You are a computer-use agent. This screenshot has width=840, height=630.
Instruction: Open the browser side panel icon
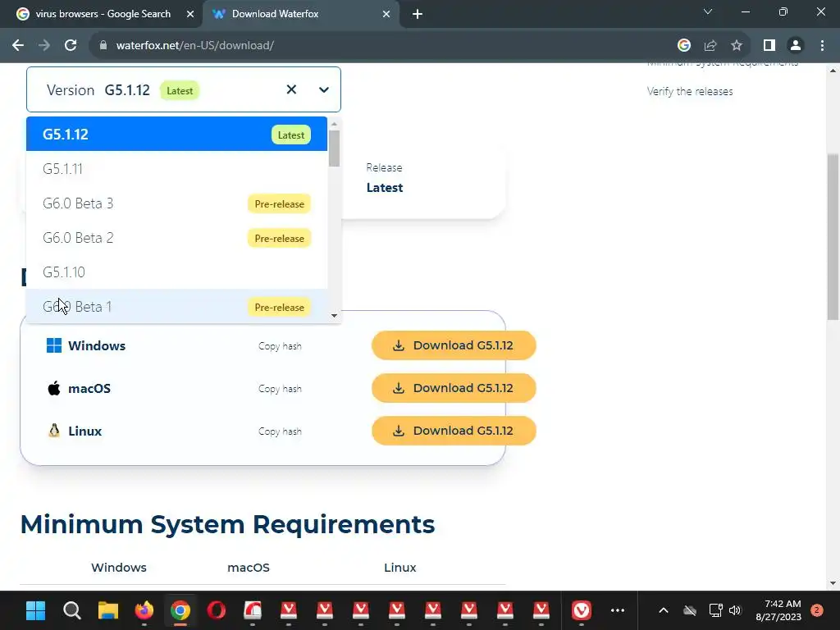(769, 46)
